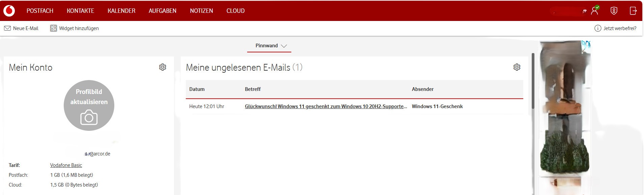The height and width of the screenshot is (195, 644).
Task: Open the Vodafone Basic tariff link
Action: pyautogui.click(x=66, y=165)
